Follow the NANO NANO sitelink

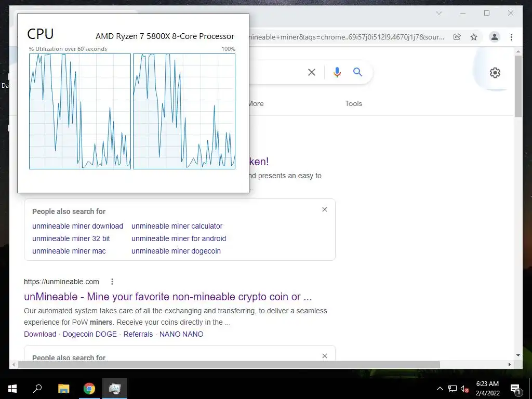(x=181, y=334)
